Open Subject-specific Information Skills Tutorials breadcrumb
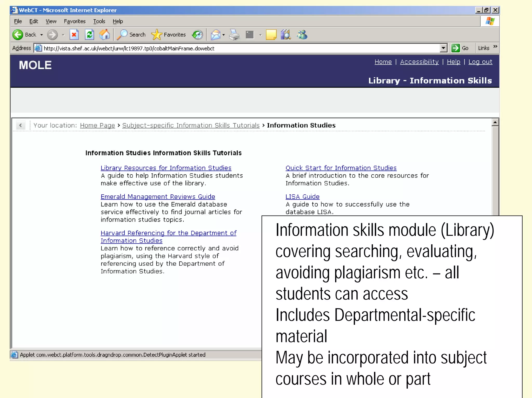 [191, 125]
